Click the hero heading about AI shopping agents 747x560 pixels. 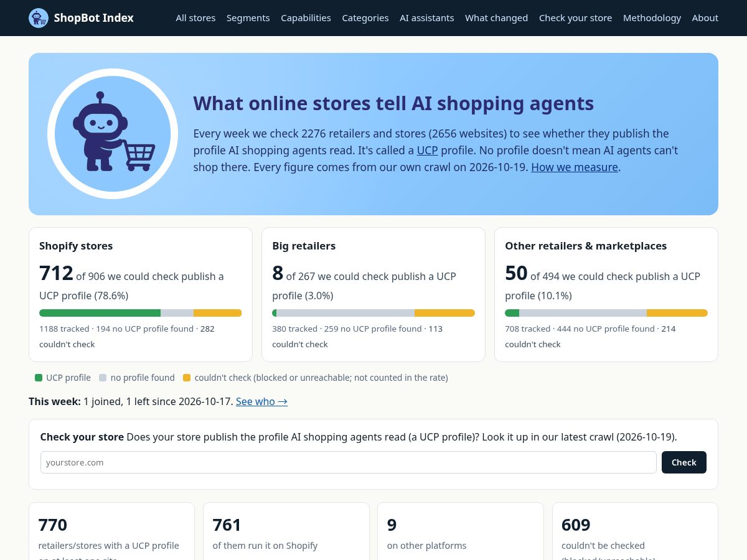click(393, 103)
